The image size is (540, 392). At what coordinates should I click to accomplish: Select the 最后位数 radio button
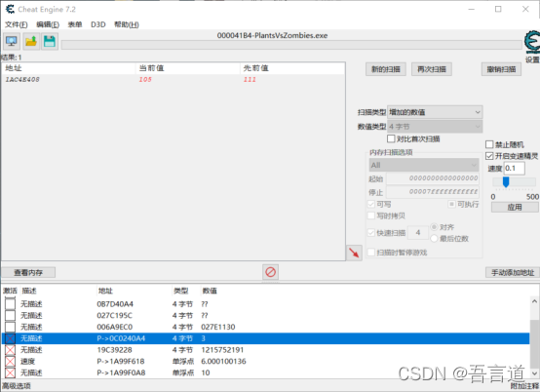(434, 238)
